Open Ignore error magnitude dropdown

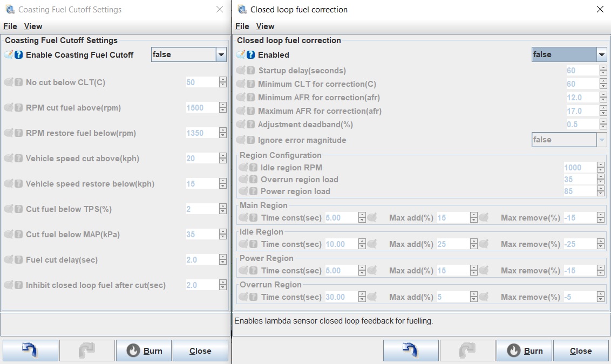(x=601, y=140)
